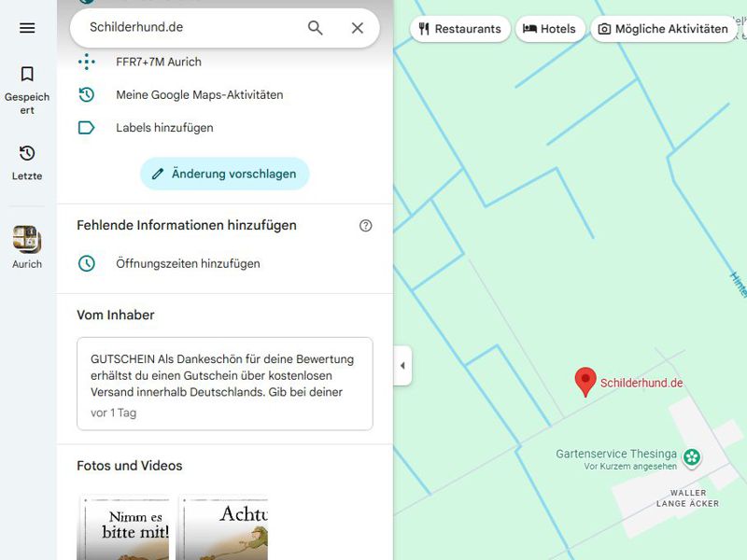Open Meine Google Maps-Aktivitäten

(x=199, y=95)
